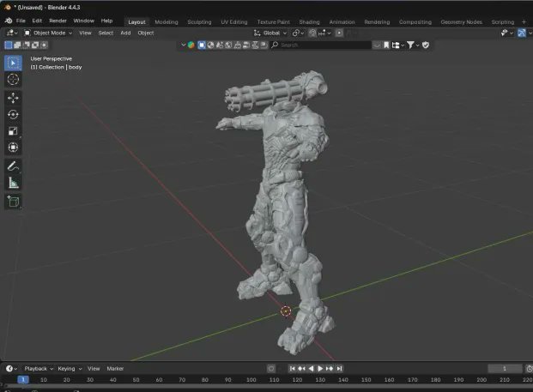Open the viewport Select menu

(x=106, y=33)
